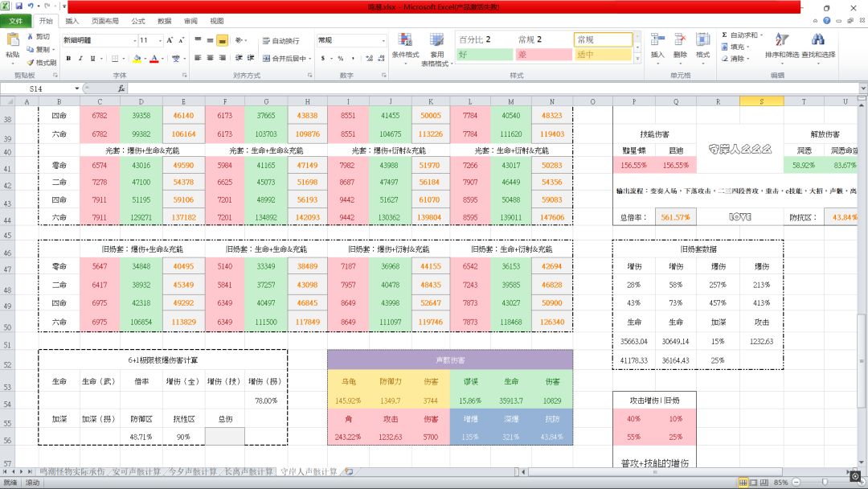Toggle Underline formatting
The height and width of the screenshot is (489, 868).
pos(92,58)
